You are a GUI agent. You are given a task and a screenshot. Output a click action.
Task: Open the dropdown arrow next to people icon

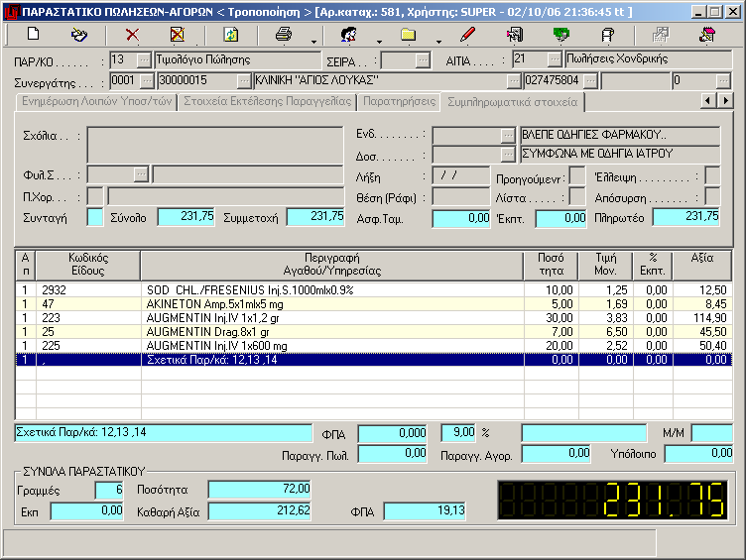coord(379,42)
